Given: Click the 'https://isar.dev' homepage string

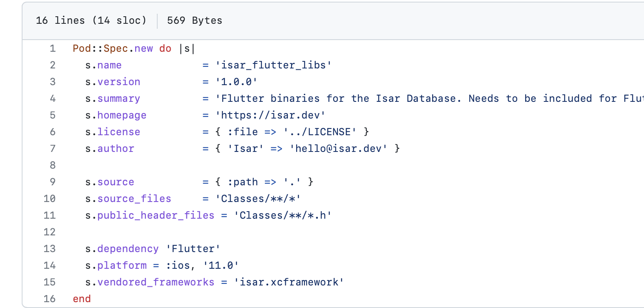Looking at the screenshot, I should (x=270, y=115).
